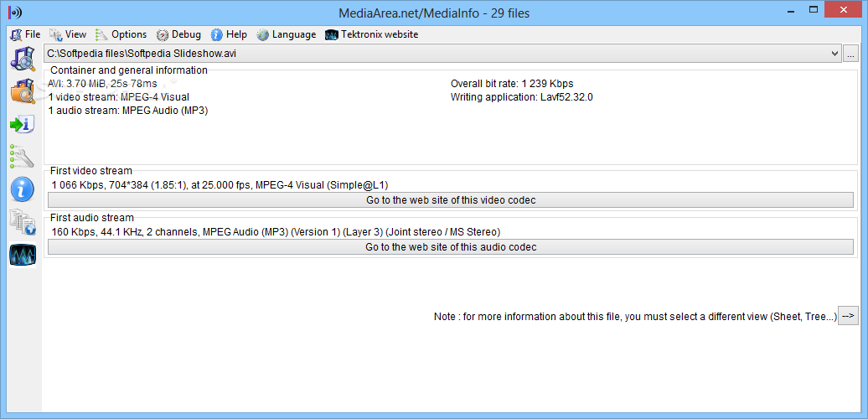The width and height of the screenshot is (868, 419).
Task: Click the text 'Overall bit rate: 1 239 Kbps'
Action: (512, 84)
